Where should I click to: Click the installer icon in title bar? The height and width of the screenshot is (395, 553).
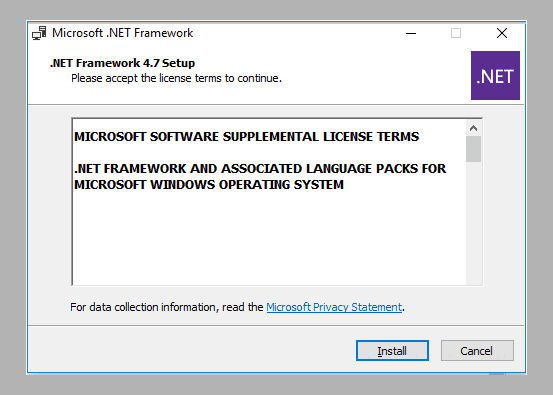39,33
